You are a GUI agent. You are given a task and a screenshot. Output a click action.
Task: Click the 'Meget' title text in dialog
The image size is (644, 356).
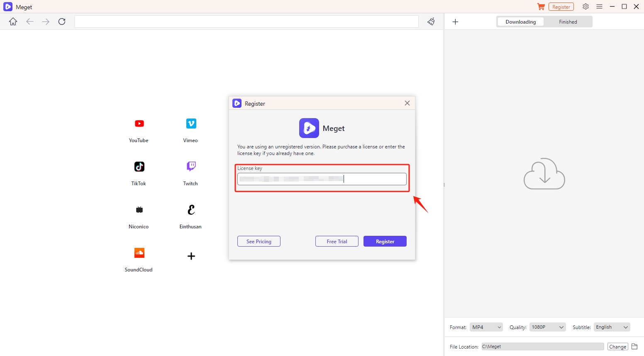334,128
